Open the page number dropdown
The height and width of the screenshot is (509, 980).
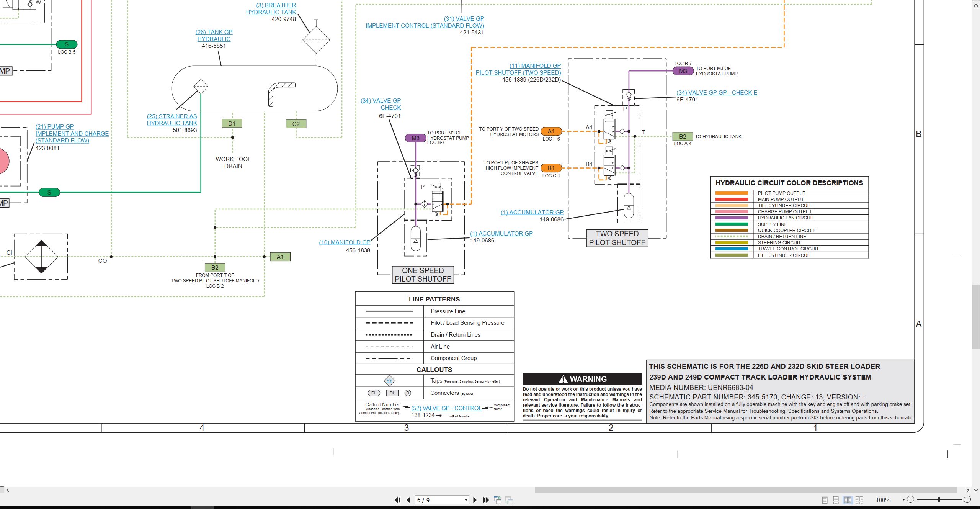click(x=466, y=500)
